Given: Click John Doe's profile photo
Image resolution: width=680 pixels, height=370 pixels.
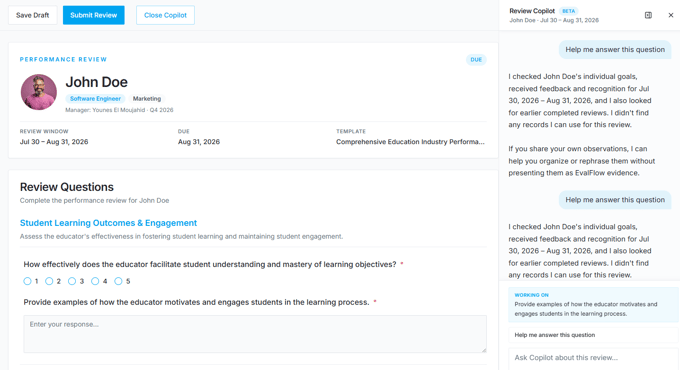Looking at the screenshot, I should coord(39,92).
